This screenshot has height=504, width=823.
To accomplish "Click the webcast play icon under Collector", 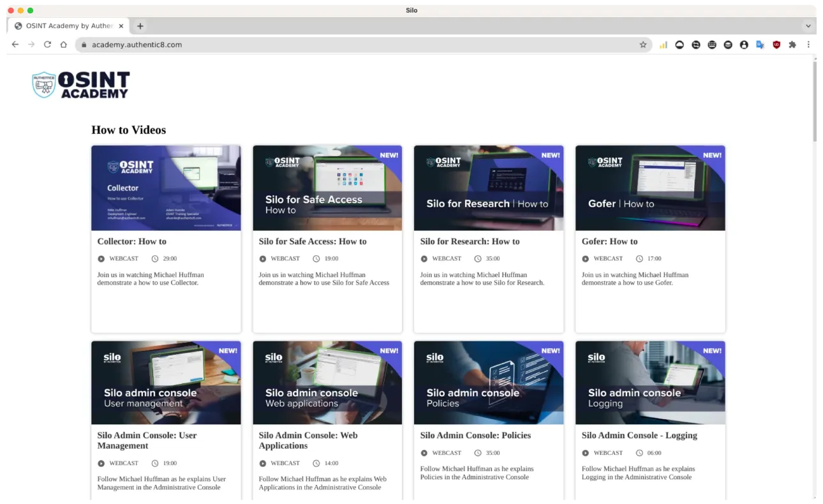I will (x=101, y=259).
